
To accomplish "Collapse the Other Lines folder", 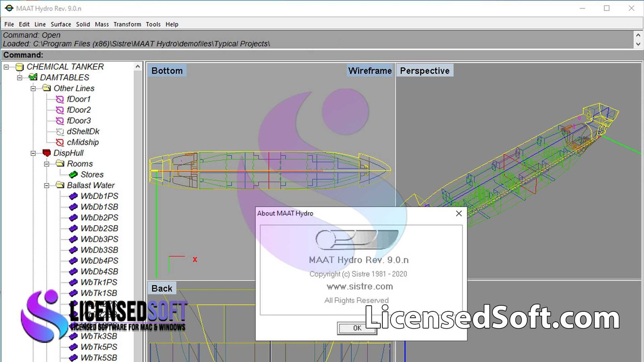I will [33, 88].
